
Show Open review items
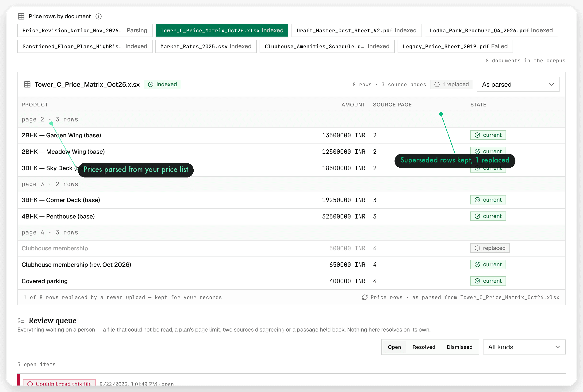click(394, 347)
